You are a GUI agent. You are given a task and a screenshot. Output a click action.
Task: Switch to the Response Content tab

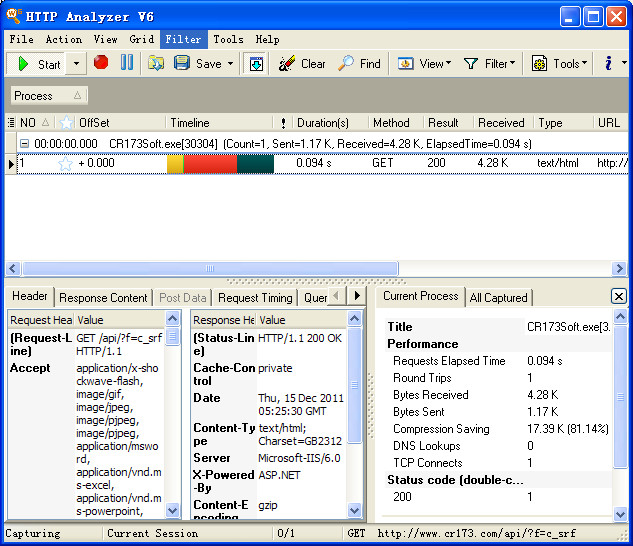[x=103, y=297]
